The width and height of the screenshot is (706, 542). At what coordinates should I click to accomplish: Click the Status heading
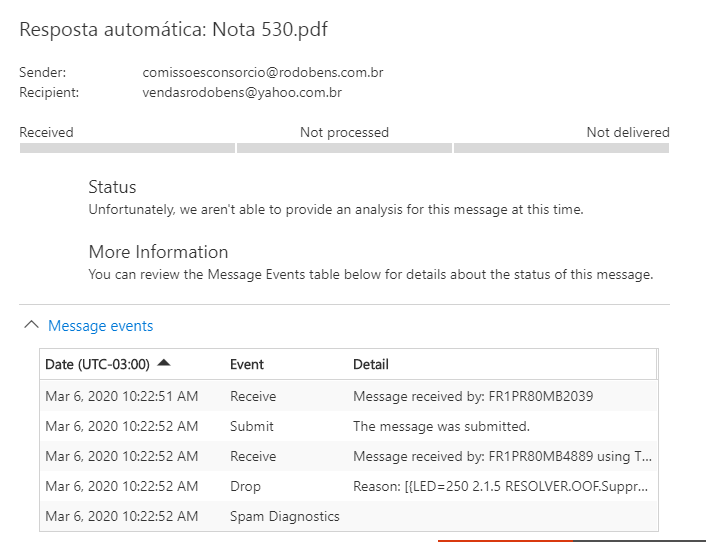pos(112,187)
